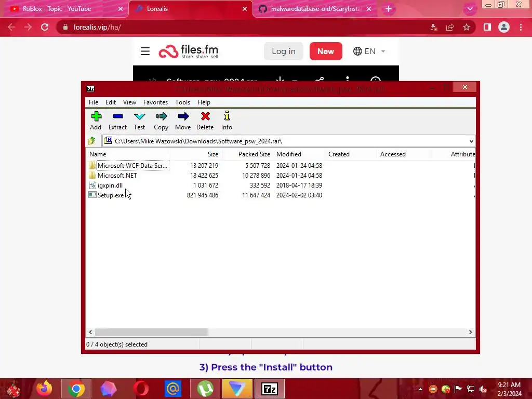The width and height of the screenshot is (532, 399).
Task: Select the igxpin.dll file
Action: click(x=110, y=185)
